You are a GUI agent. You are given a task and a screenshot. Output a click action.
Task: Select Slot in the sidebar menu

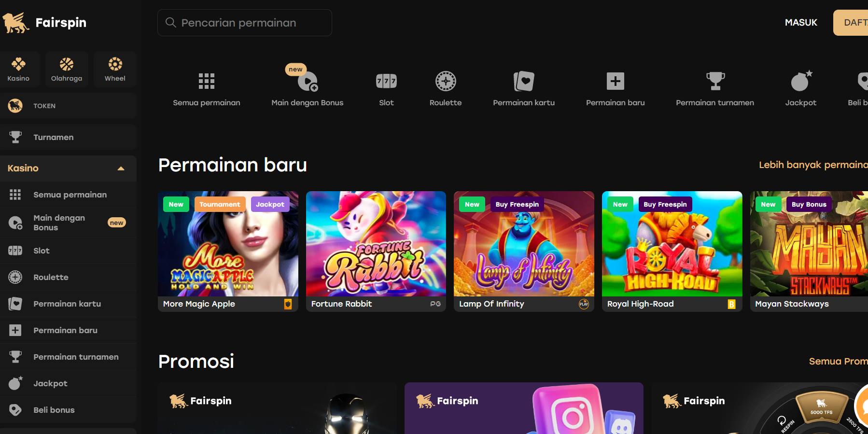pyautogui.click(x=68, y=251)
